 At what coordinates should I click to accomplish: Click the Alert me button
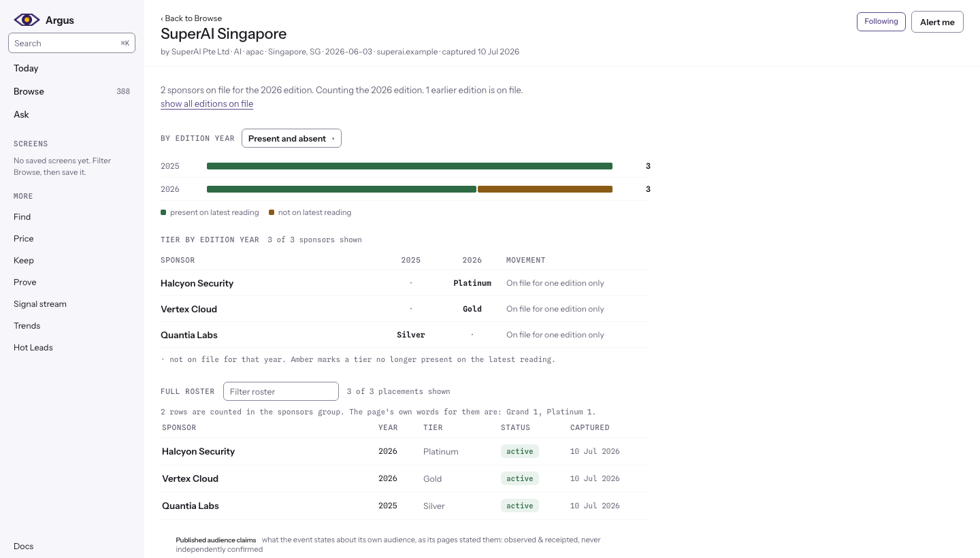click(x=937, y=22)
